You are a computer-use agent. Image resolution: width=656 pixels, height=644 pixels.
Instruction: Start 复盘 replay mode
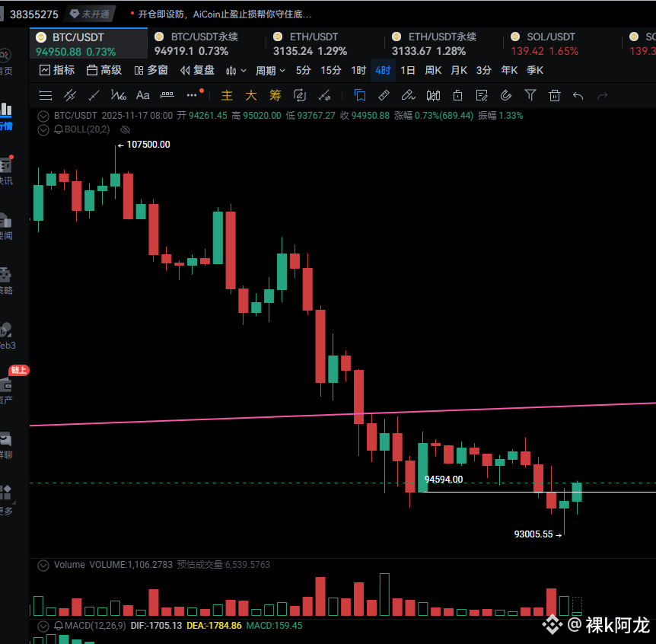[x=197, y=70]
